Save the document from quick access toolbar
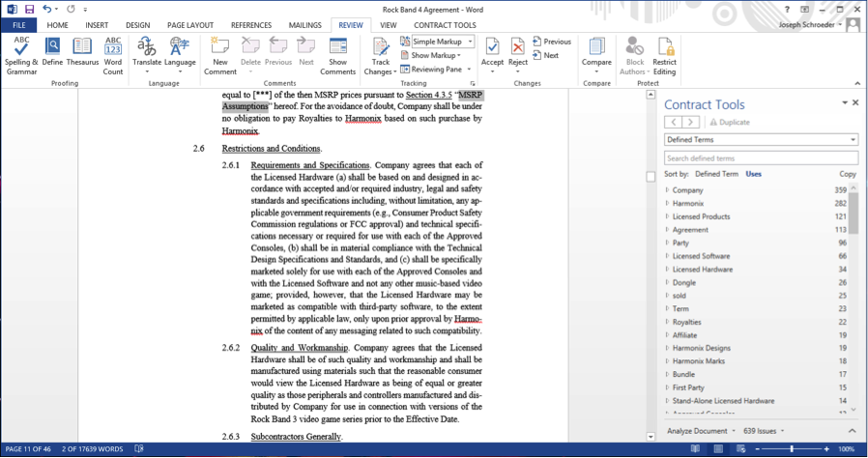The height and width of the screenshot is (458, 868). point(29,9)
